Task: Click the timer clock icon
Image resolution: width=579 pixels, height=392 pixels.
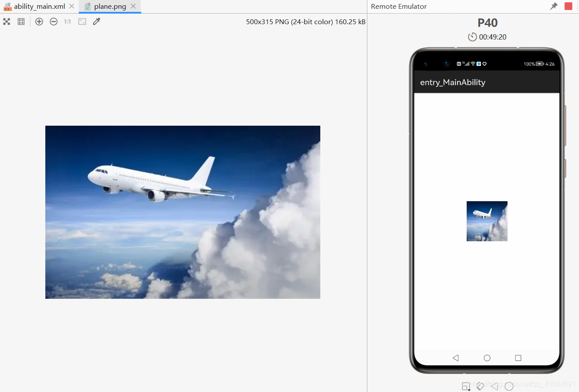Action: point(472,37)
